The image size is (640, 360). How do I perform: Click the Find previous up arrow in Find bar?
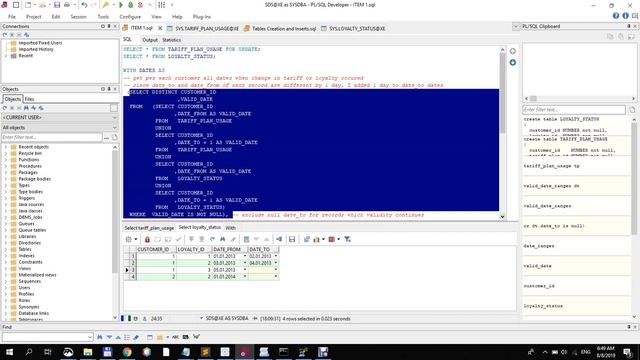(118, 337)
